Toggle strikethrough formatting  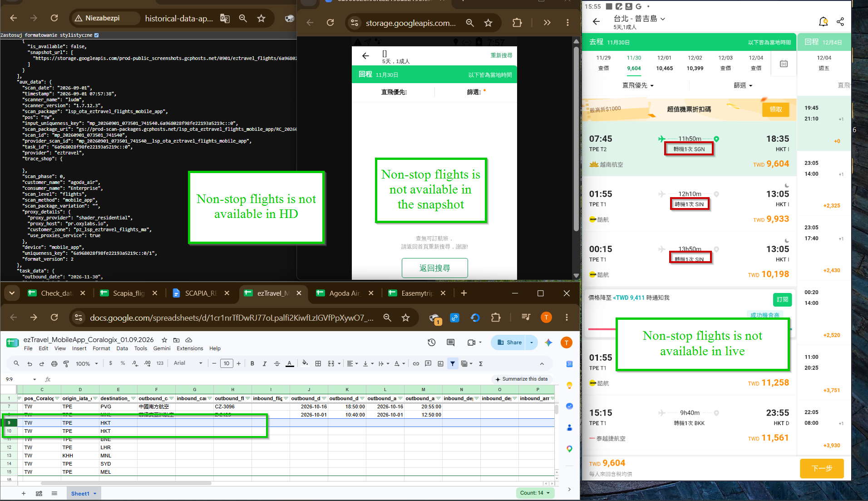coord(277,363)
